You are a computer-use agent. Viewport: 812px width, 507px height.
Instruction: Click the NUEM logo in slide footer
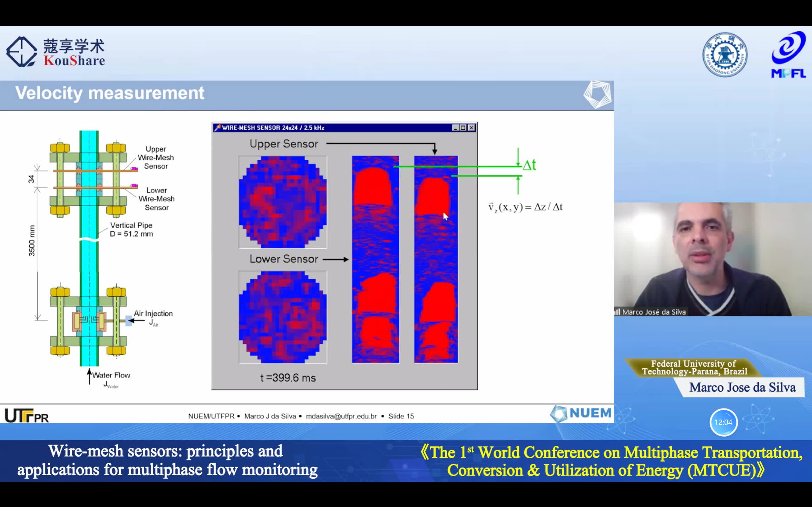point(581,414)
